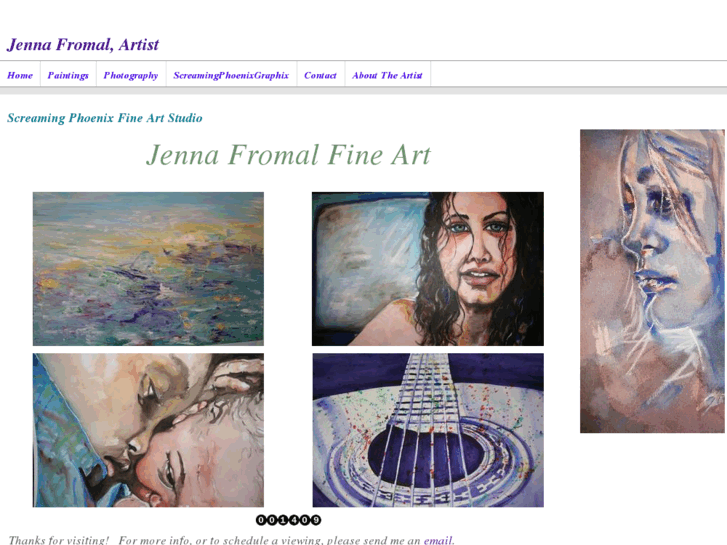Screen dimensions: 727x545
Task: Open the Home menu item
Action: (x=20, y=75)
